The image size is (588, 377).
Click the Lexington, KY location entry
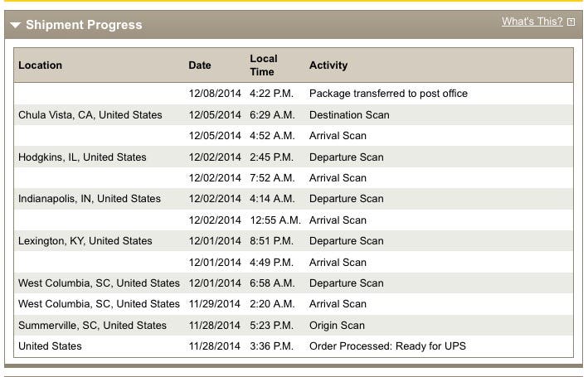click(85, 241)
